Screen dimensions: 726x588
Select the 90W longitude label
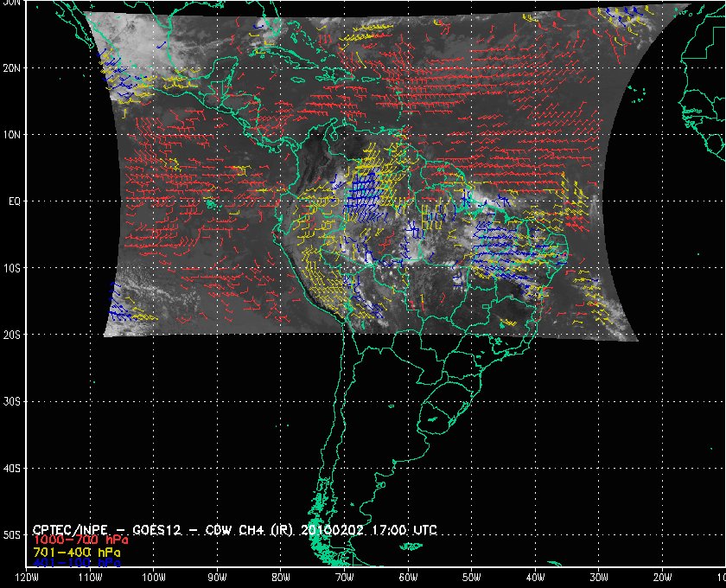217,578
